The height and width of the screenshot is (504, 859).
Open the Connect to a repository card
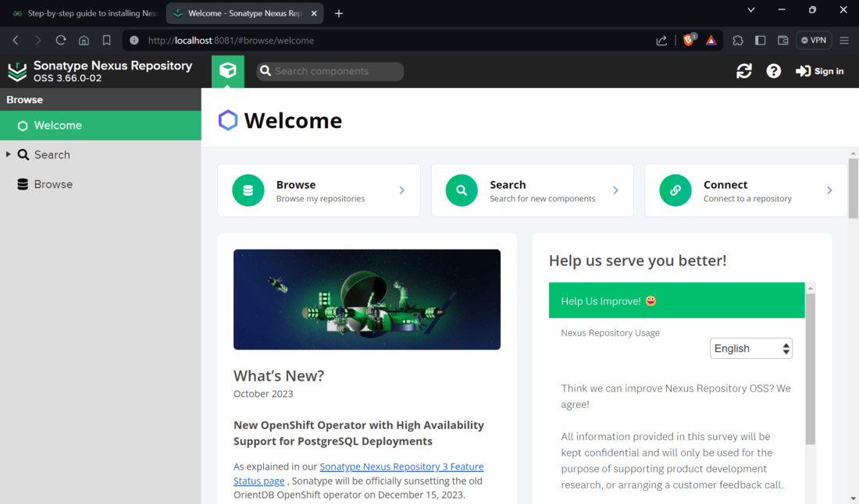click(746, 190)
